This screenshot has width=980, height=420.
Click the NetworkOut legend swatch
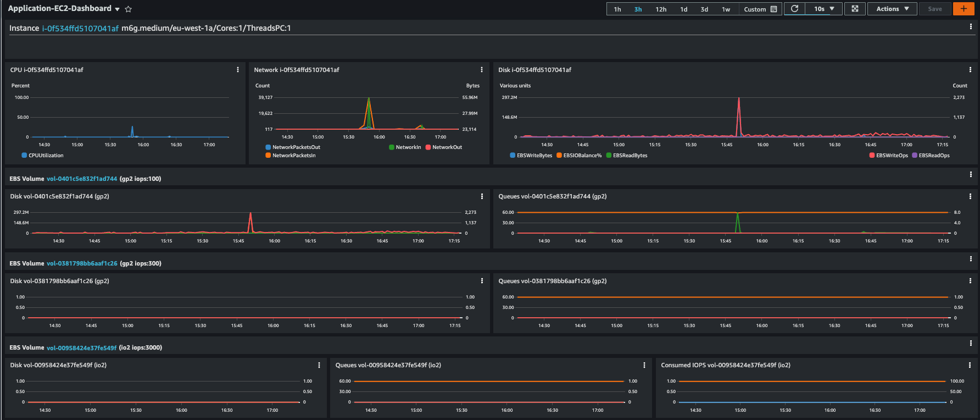click(428, 147)
